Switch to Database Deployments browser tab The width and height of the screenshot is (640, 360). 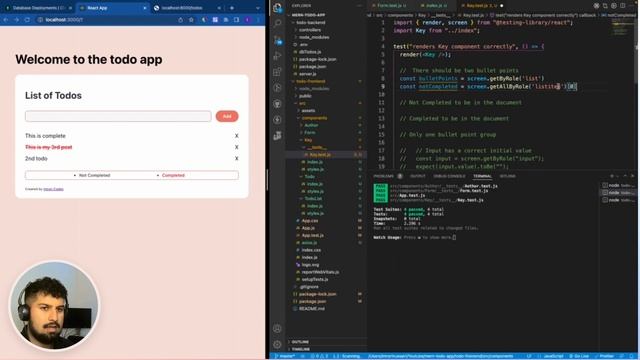(x=38, y=8)
